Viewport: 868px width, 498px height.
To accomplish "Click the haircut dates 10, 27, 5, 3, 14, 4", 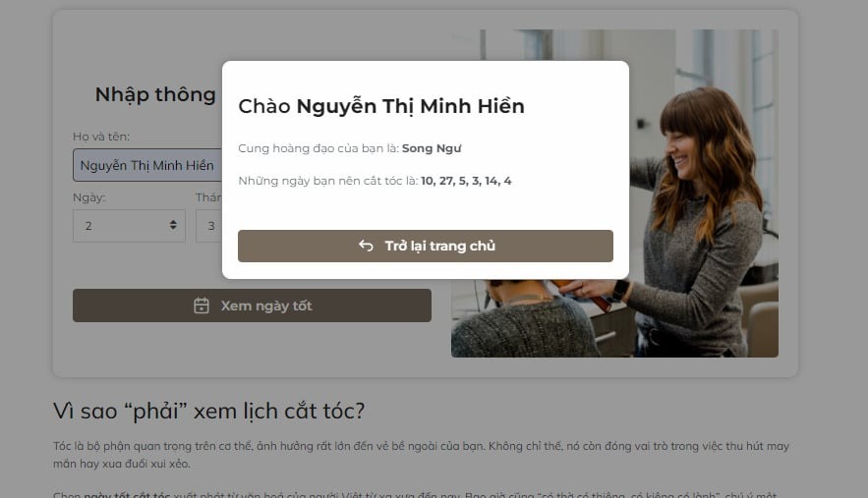I will click(466, 181).
